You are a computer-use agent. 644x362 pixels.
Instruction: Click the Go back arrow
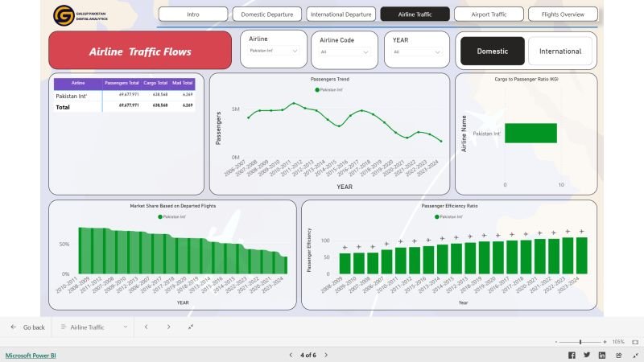14,327
